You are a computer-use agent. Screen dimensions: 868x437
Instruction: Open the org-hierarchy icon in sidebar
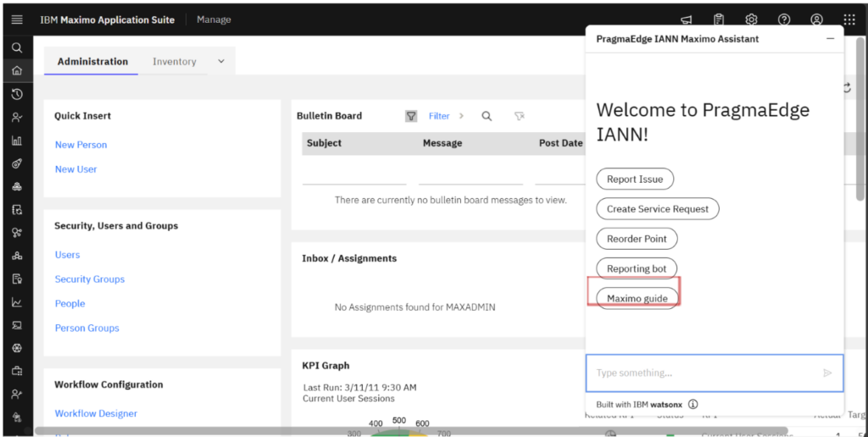click(17, 256)
